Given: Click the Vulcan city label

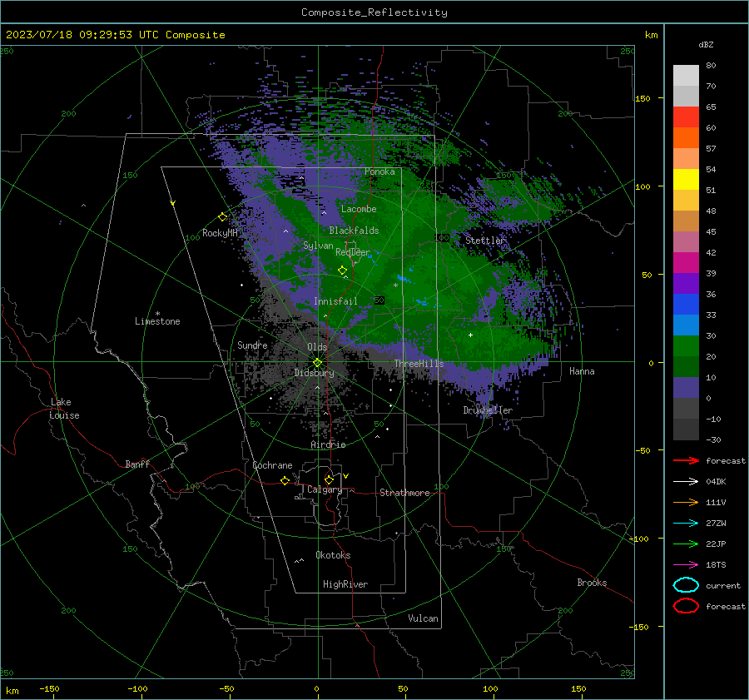Looking at the screenshot, I should point(423,618).
